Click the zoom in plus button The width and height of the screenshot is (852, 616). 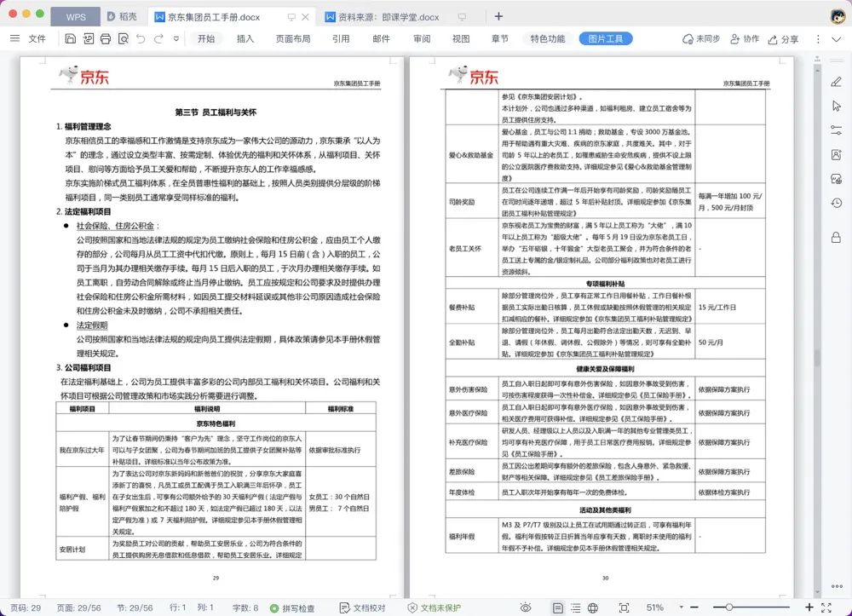(x=809, y=607)
